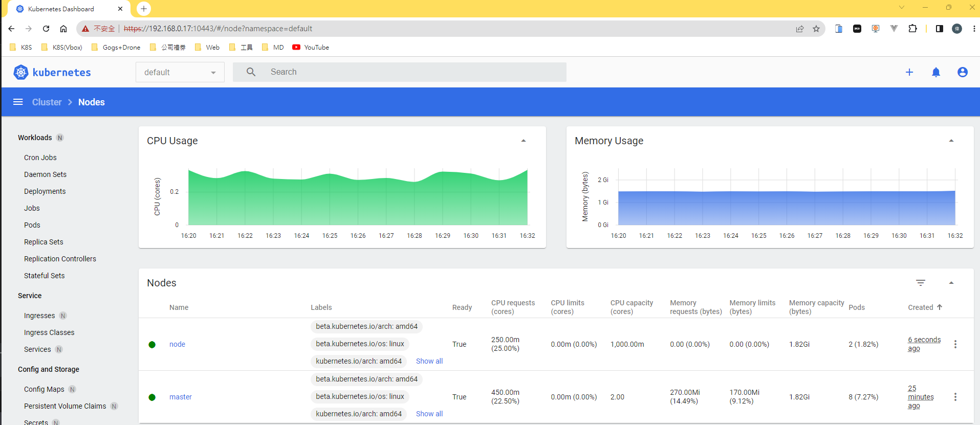Open Ingresses in sidebar

point(39,316)
